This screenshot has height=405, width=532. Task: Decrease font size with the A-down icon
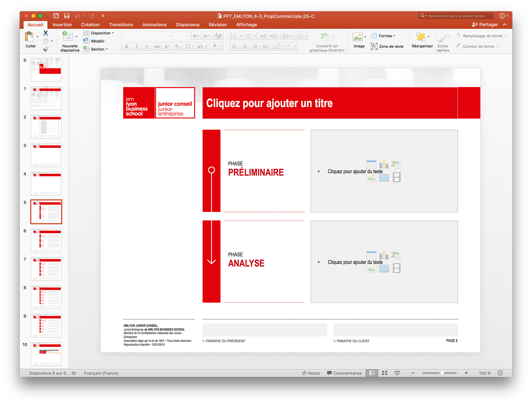pos(206,36)
